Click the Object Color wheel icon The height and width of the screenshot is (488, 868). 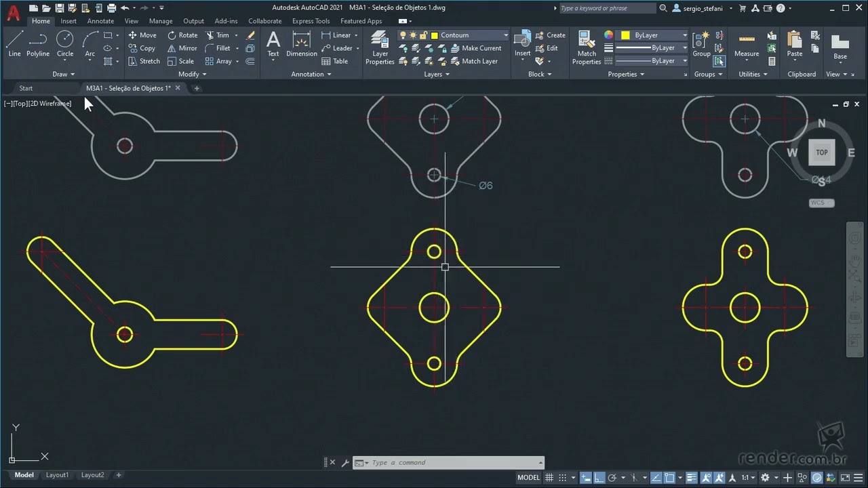(x=608, y=35)
